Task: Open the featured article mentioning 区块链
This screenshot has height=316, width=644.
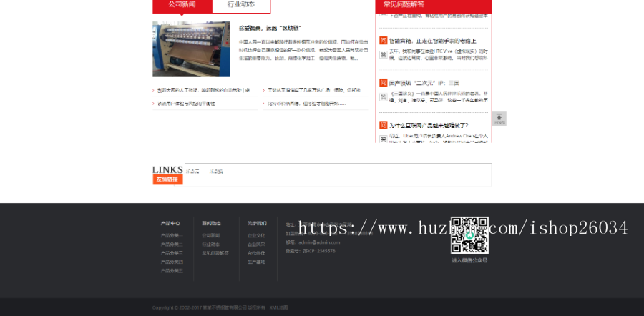Action: click(x=270, y=29)
